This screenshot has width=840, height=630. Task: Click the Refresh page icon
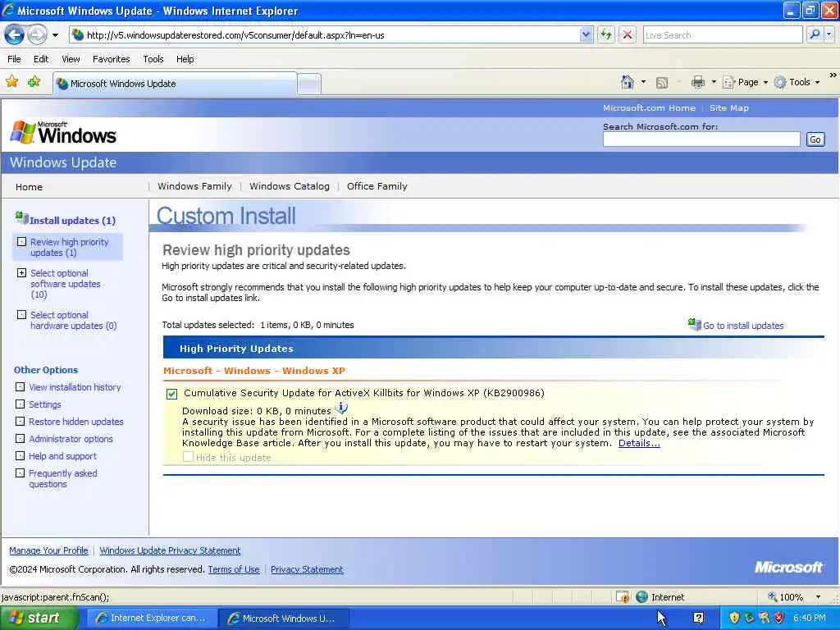(x=606, y=34)
